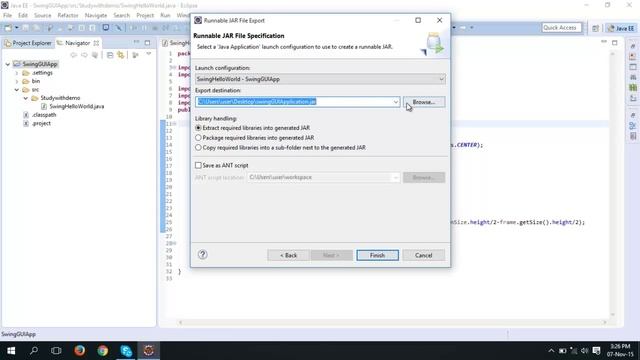Click Finish to export the JAR
Screen dimensions: 640x360
pyautogui.click(x=377, y=255)
